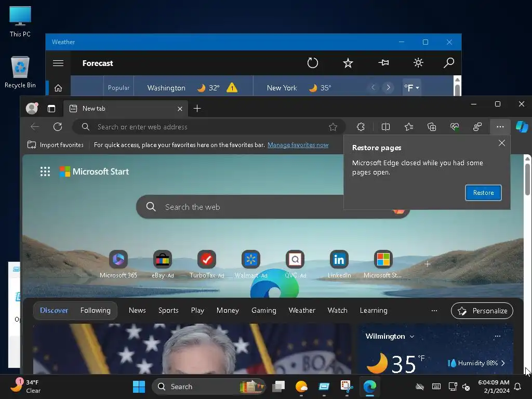The height and width of the screenshot is (399, 532).
Task: Click the taskbar Search box
Action: (x=208, y=387)
